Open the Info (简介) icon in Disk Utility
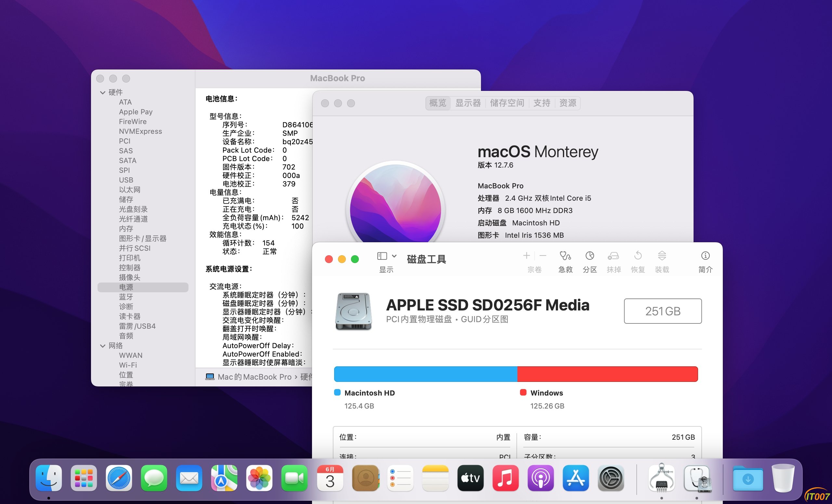This screenshot has height=504, width=832. tap(705, 256)
